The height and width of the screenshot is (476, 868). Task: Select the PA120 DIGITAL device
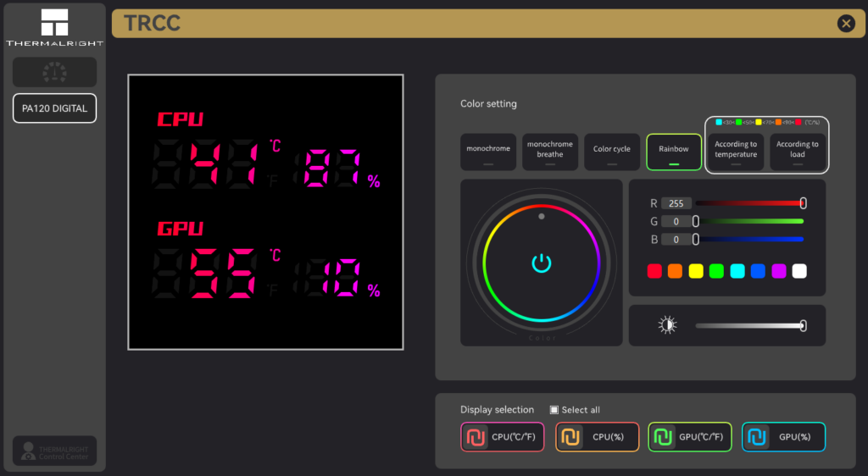[54, 108]
